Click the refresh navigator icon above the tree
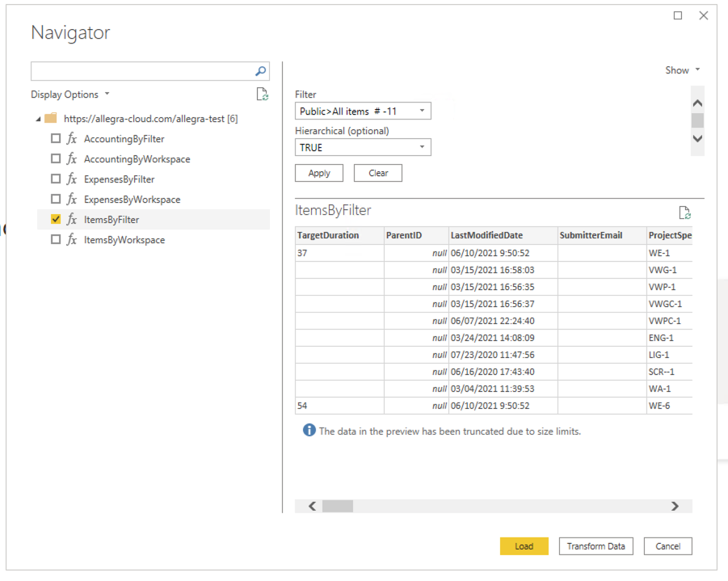728x581 pixels. [262, 94]
